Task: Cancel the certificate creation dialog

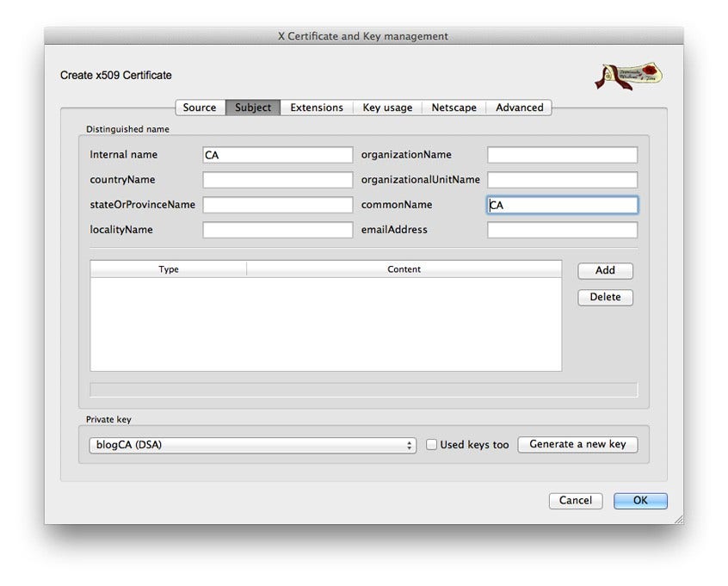Action: pos(575,500)
